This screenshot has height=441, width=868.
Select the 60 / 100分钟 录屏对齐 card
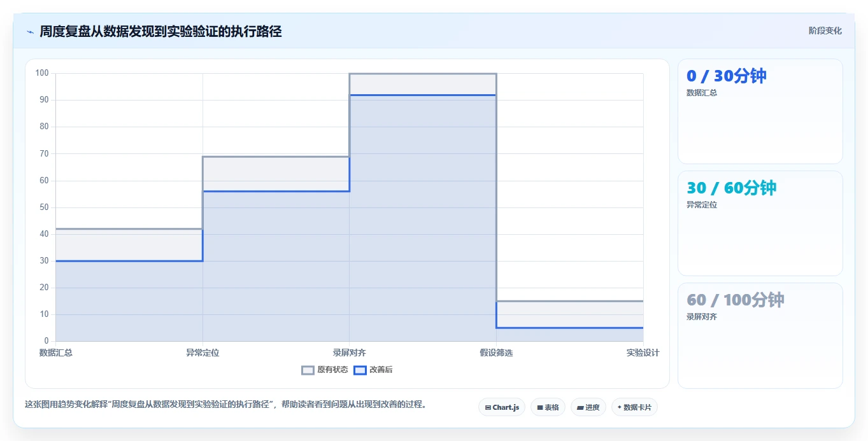pyautogui.click(x=760, y=335)
